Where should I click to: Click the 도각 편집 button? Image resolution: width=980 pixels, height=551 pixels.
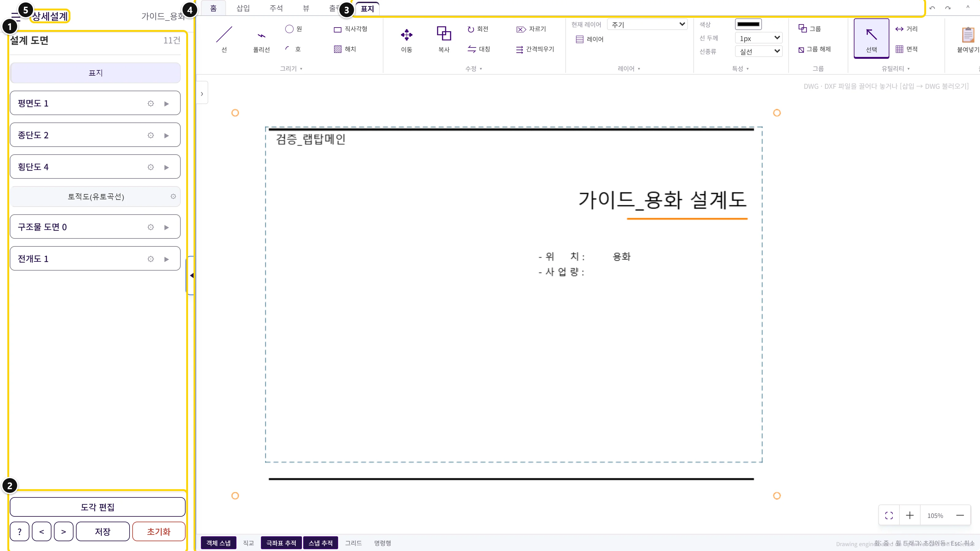pyautogui.click(x=97, y=507)
